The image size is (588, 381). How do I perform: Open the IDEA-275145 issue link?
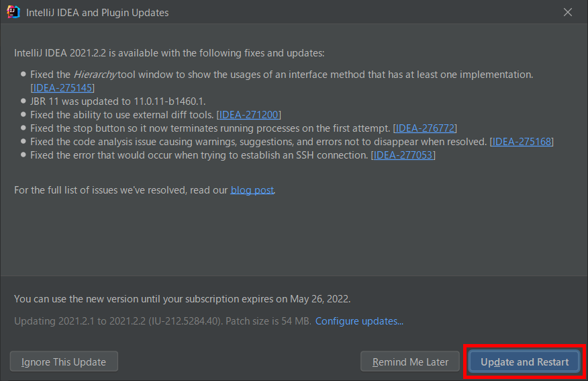62,88
